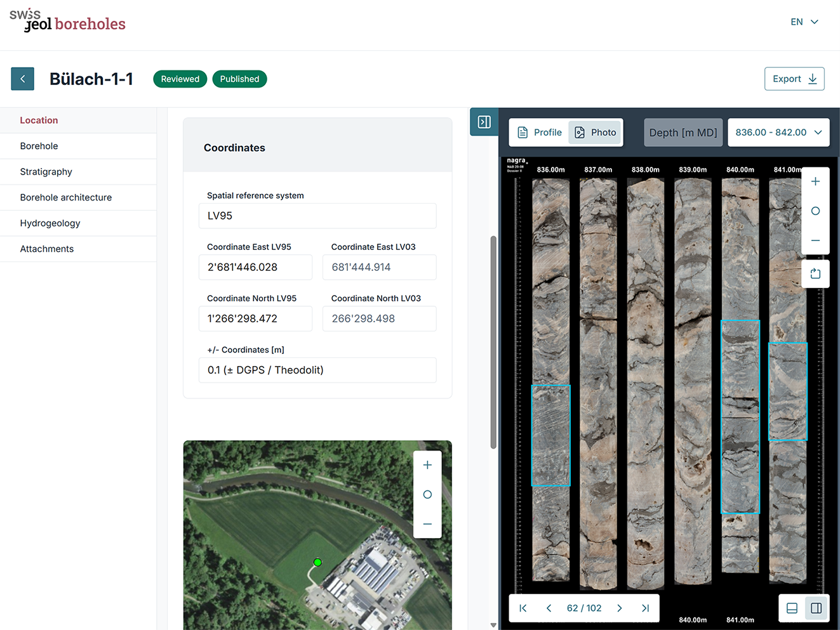Open the Borehole section
The width and height of the screenshot is (840, 630).
[78, 146]
